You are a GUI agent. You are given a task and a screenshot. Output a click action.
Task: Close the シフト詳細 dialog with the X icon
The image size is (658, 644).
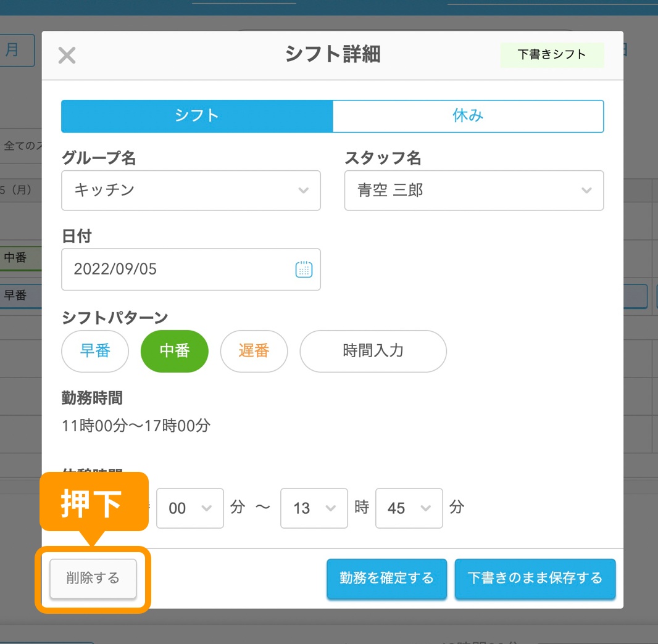67,55
